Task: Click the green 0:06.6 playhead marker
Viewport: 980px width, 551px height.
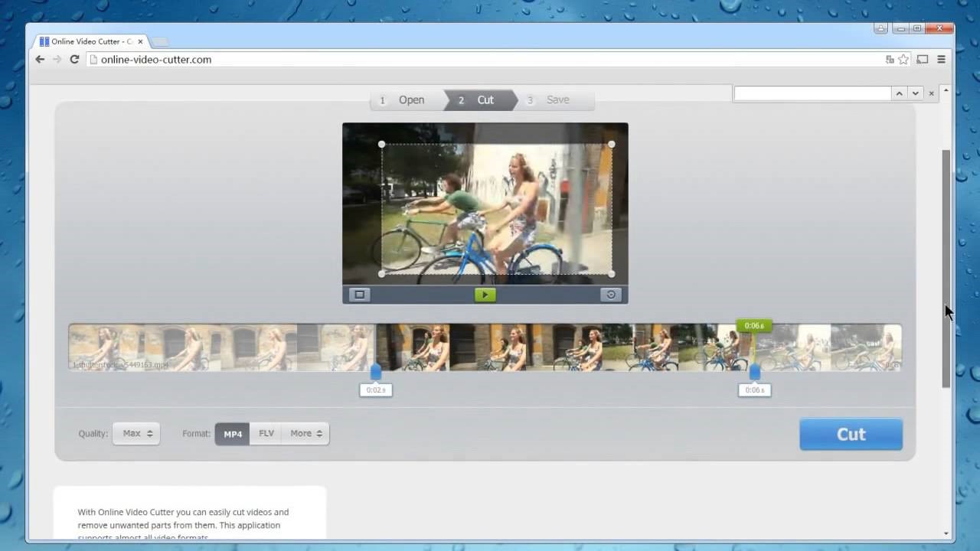Action: point(754,325)
